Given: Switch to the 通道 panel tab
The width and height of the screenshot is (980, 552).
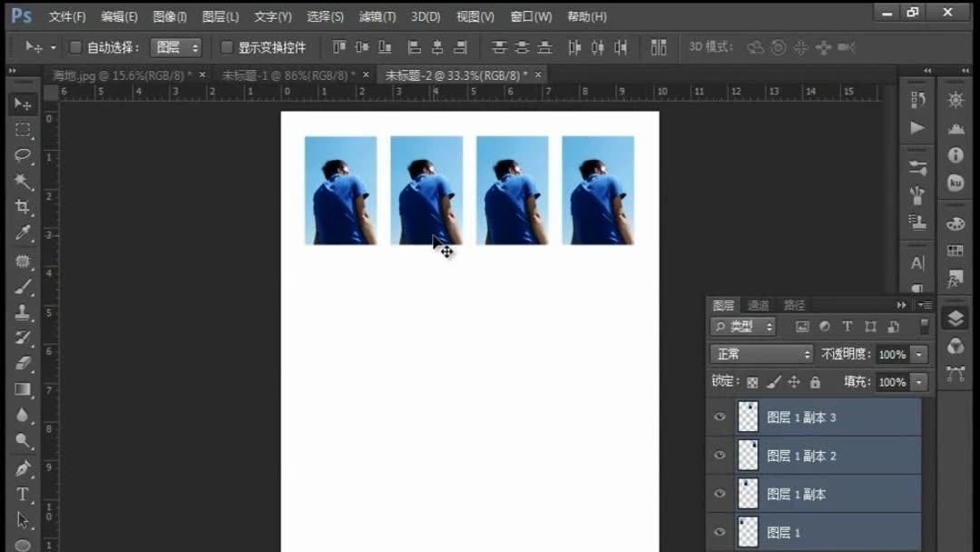Looking at the screenshot, I should 759,304.
